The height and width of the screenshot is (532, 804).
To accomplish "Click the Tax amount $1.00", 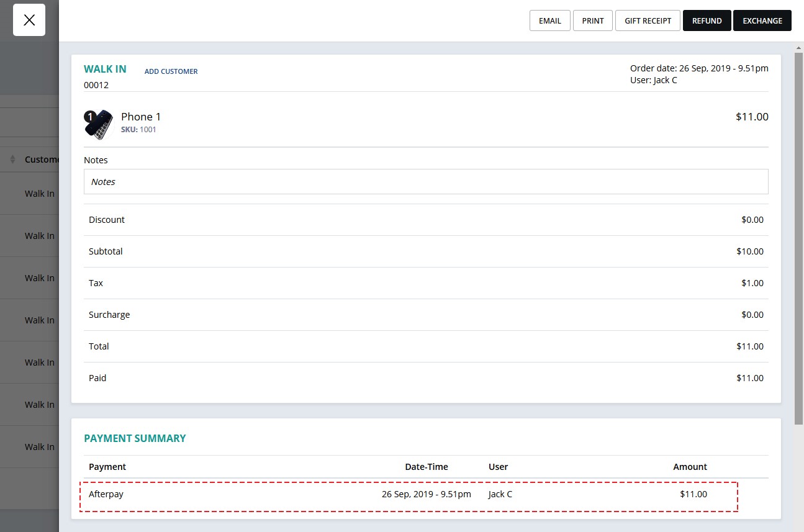I will tap(752, 283).
